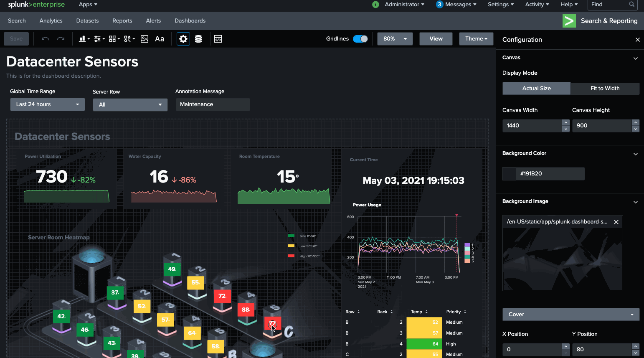Open the background image Cover dropdown

570,314
